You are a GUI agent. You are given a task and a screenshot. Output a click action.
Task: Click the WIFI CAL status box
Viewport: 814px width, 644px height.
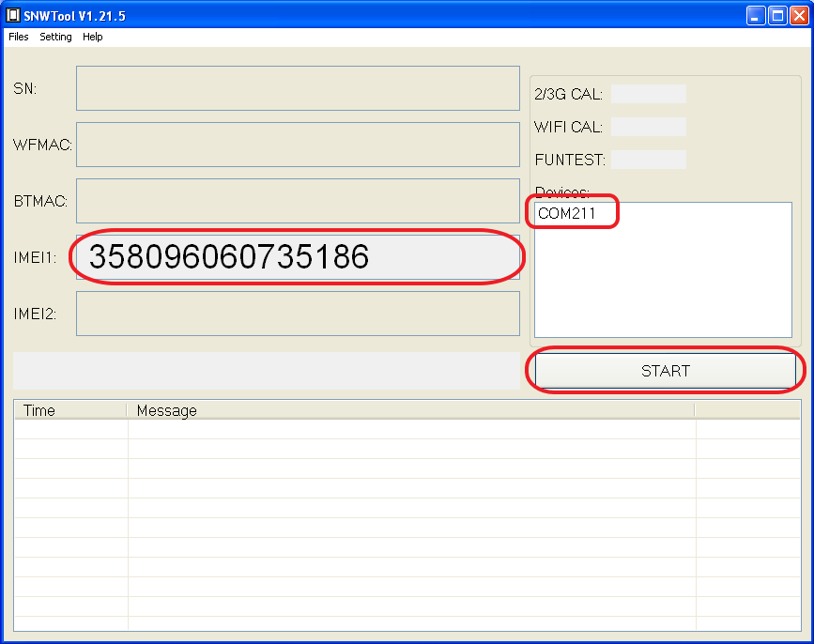[x=648, y=127]
